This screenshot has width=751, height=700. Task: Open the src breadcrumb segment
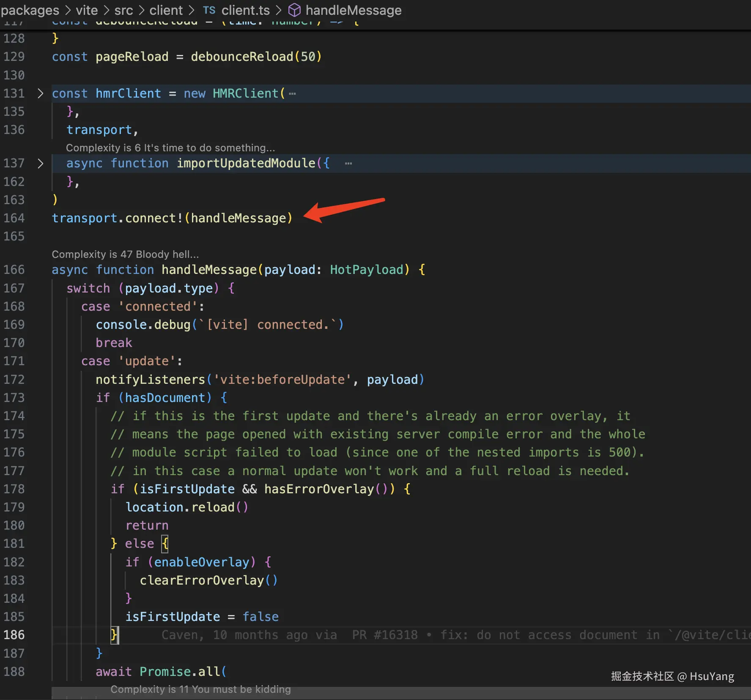click(x=123, y=10)
